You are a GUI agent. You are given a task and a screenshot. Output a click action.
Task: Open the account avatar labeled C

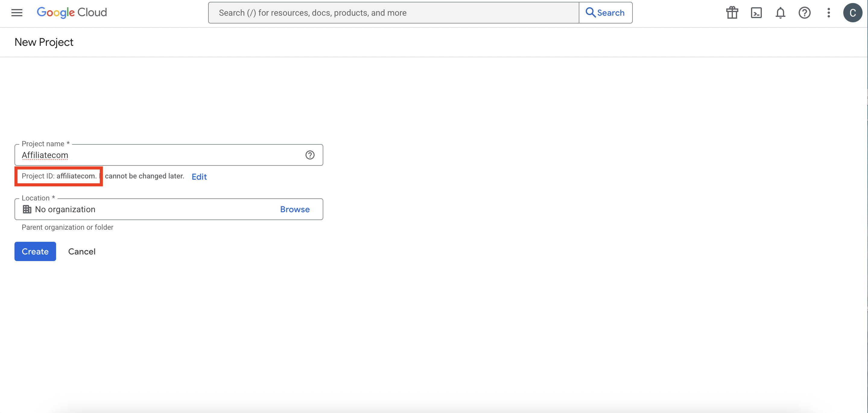853,13
